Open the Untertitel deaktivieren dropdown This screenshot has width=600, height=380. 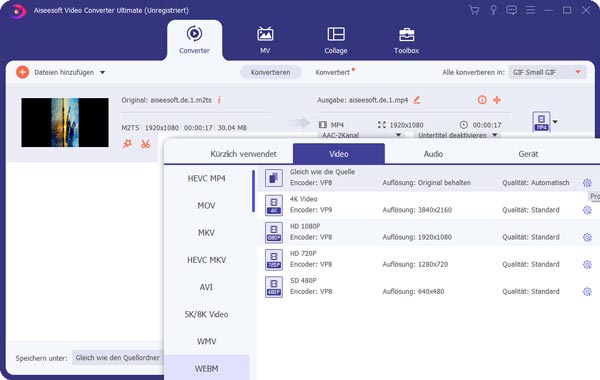tap(457, 135)
